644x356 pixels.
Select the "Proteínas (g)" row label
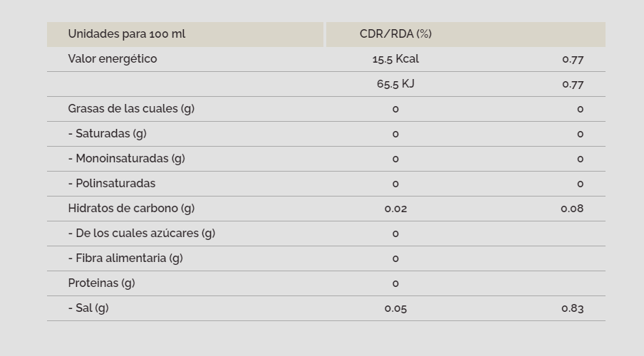pyautogui.click(x=101, y=283)
